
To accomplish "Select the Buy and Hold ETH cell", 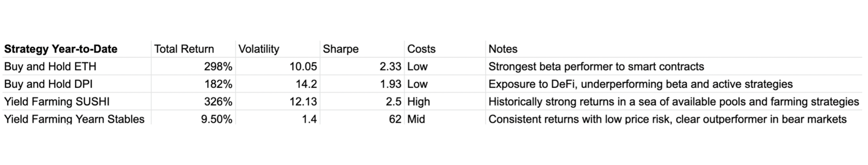I will 76,66.
